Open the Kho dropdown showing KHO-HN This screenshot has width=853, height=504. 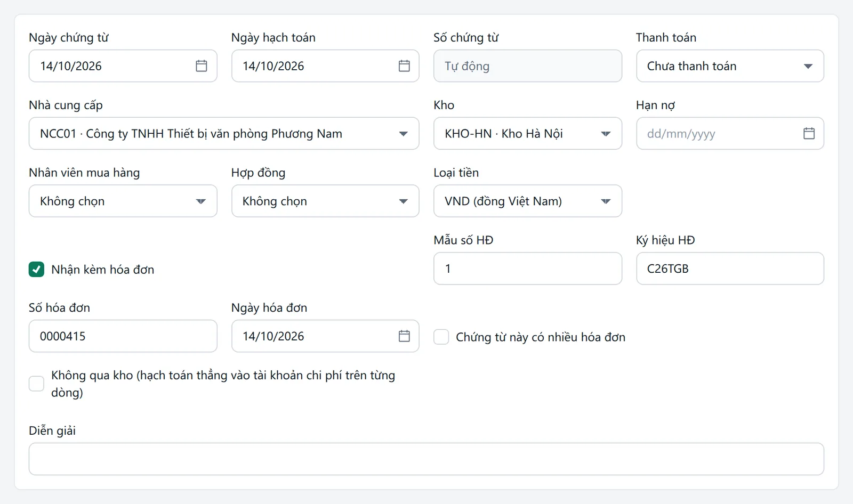pyautogui.click(x=528, y=133)
